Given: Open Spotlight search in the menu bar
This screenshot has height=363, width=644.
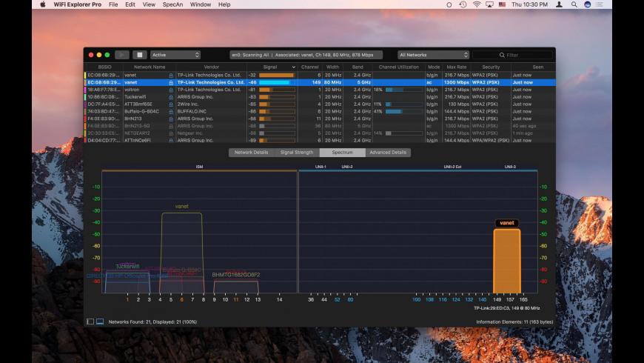Looking at the screenshot, I should point(572,4).
